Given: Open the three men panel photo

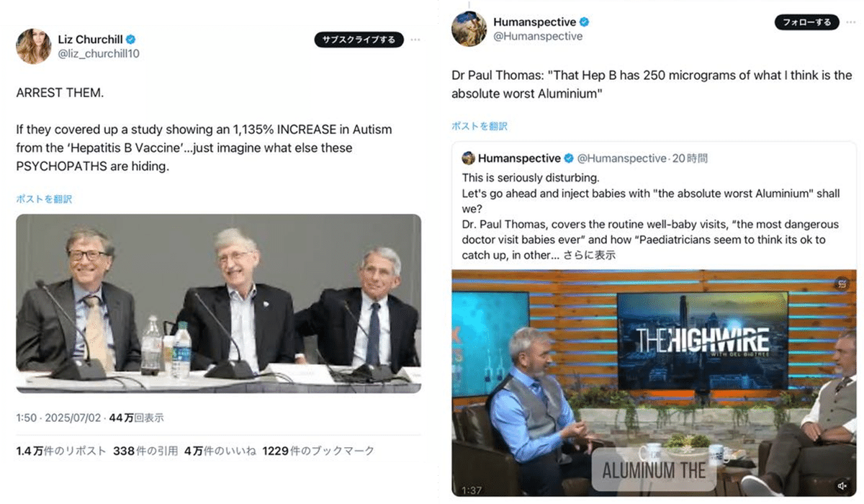Looking at the screenshot, I should [218, 304].
